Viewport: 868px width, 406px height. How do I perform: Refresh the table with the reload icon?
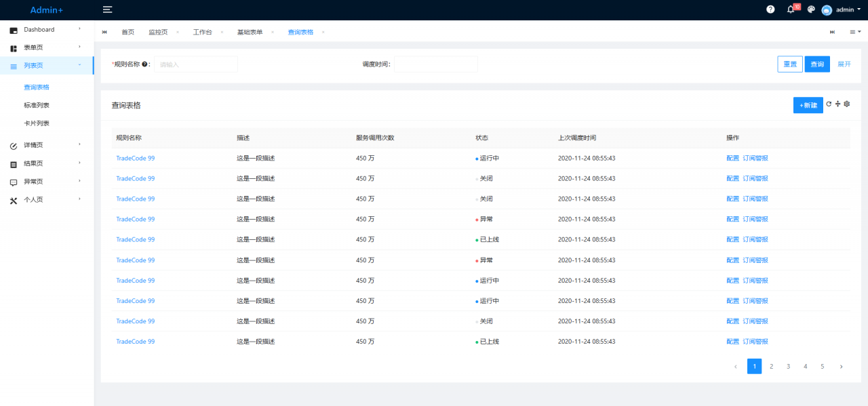click(829, 104)
